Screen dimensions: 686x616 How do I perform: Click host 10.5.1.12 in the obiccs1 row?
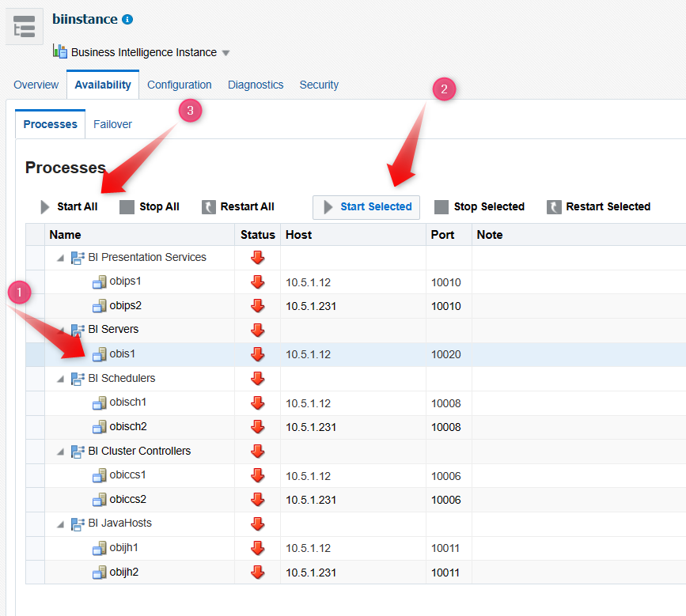[x=308, y=476]
